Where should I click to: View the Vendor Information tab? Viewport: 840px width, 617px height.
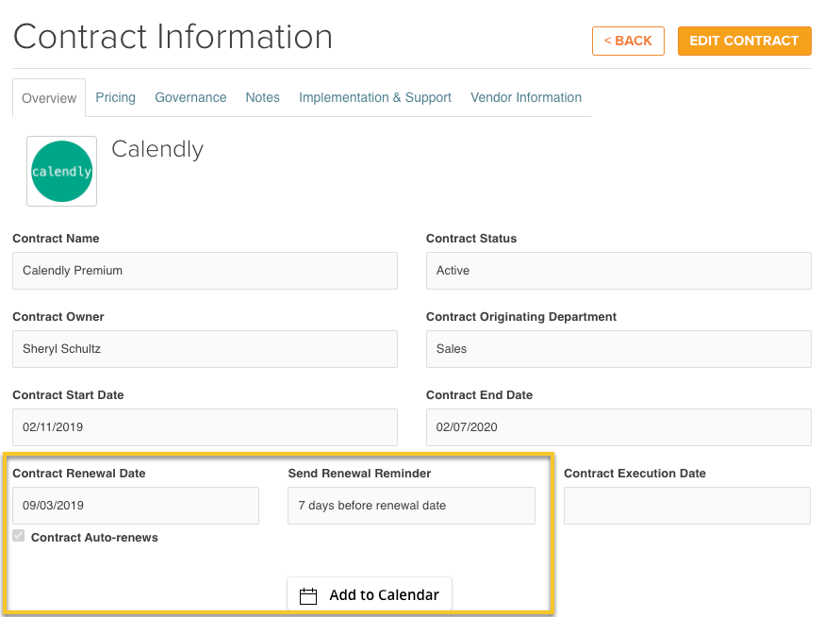point(526,97)
